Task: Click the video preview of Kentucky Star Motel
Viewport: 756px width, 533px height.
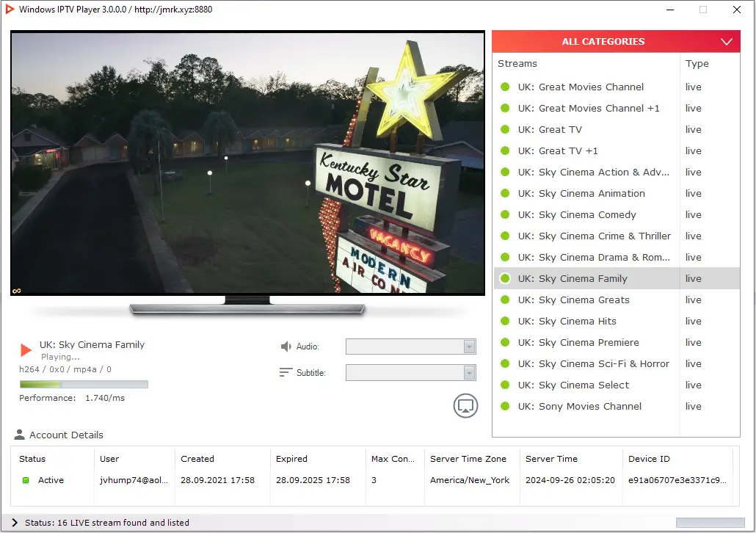Action: pyautogui.click(x=248, y=163)
